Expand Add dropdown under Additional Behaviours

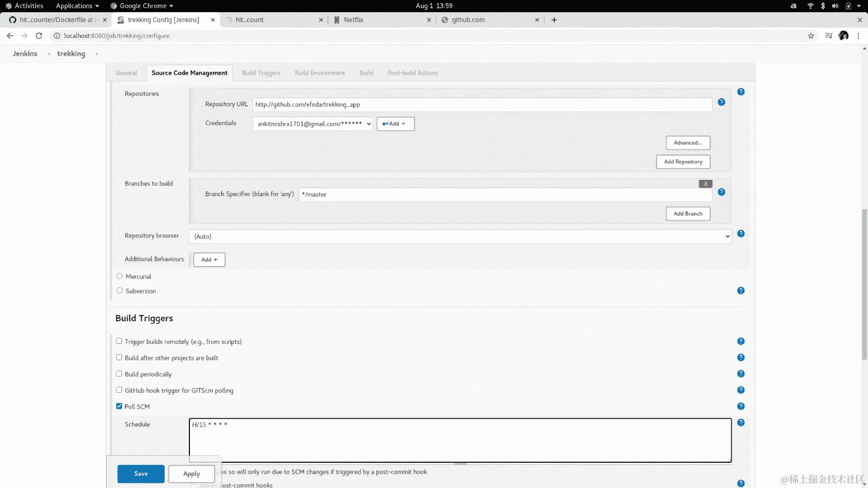[x=209, y=259]
